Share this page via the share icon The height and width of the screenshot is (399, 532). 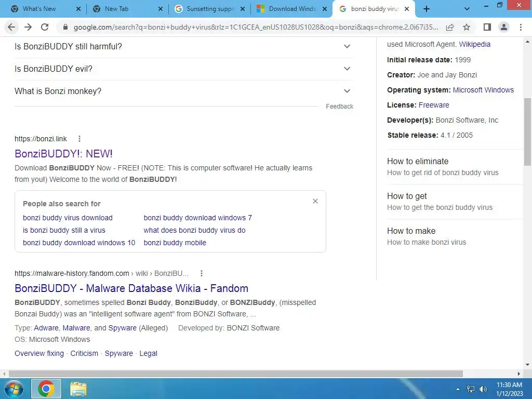coord(450,27)
